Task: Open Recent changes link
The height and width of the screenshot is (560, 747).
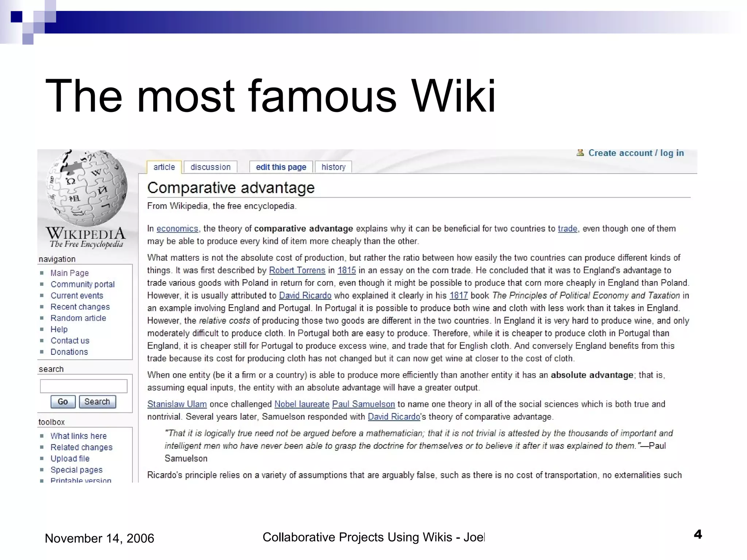Action: 80,307
